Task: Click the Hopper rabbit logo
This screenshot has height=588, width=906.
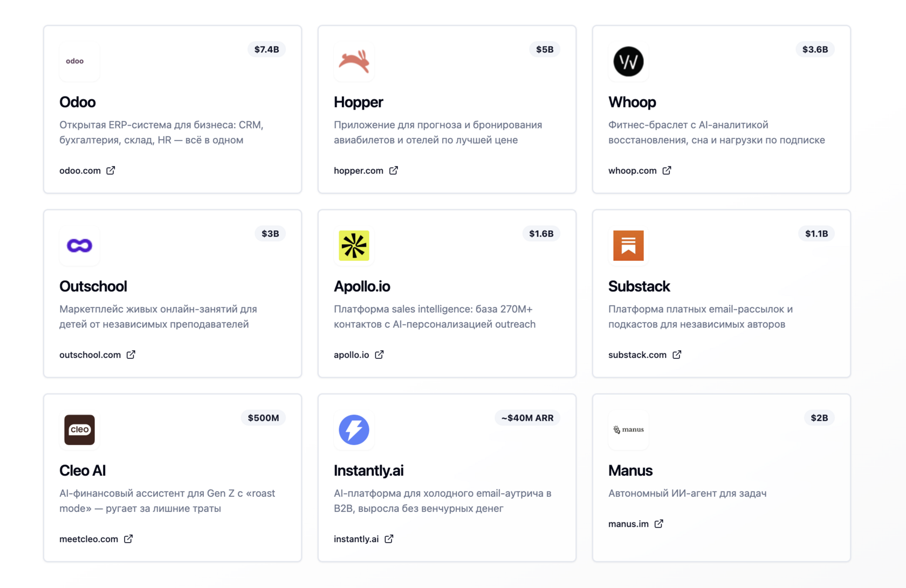Action: (354, 61)
